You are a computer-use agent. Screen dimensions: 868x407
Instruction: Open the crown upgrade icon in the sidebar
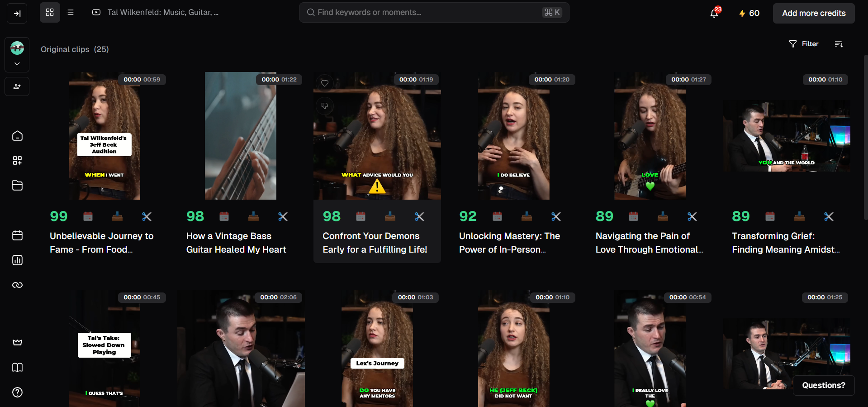click(17, 342)
